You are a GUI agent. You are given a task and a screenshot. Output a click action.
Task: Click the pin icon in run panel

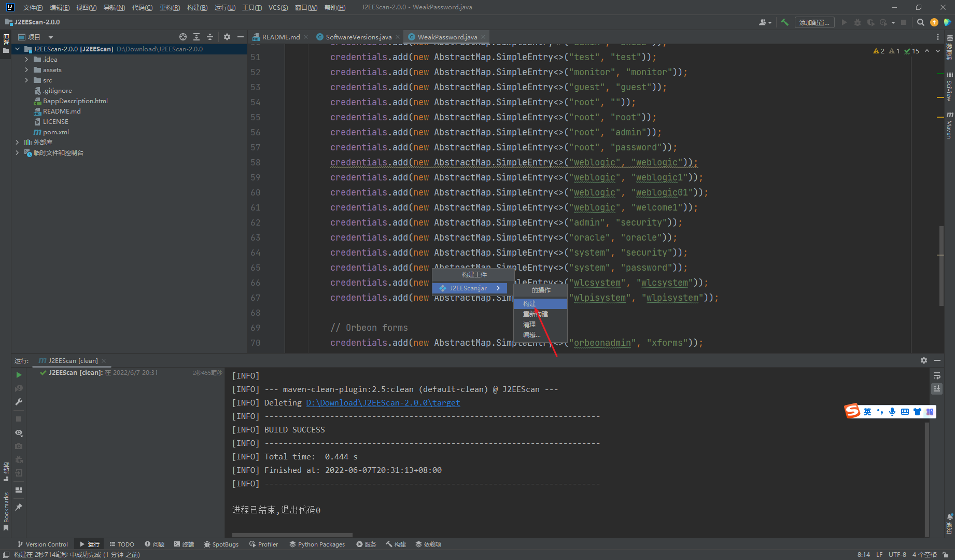(x=19, y=507)
